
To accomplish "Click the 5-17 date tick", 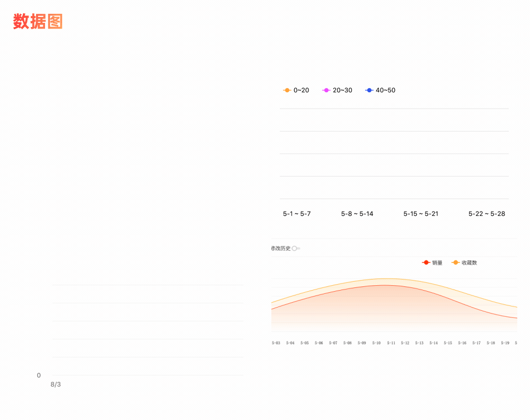I will pyautogui.click(x=476, y=343).
